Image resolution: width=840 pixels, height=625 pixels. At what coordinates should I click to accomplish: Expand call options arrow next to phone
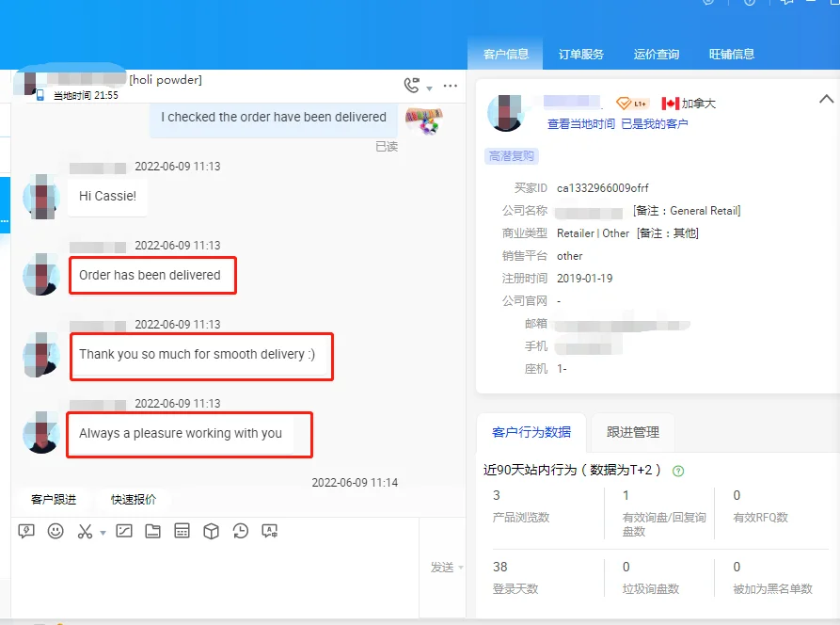click(x=429, y=88)
